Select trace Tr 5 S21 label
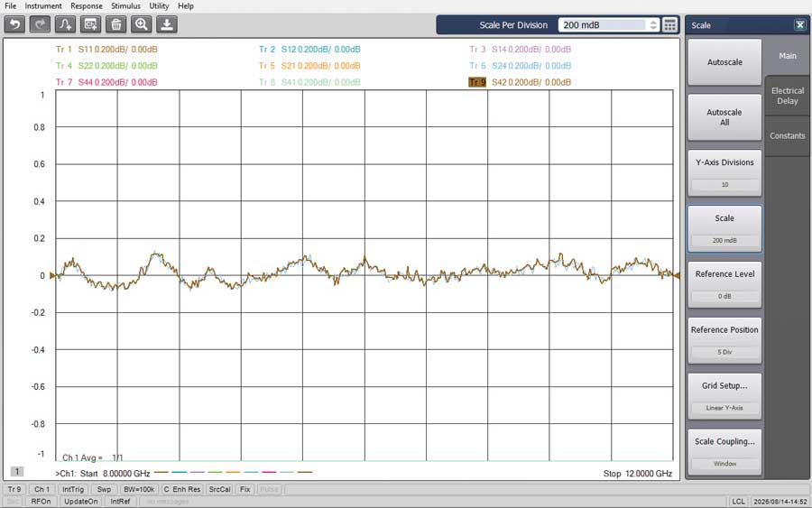812x508 pixels. click(309, 66)
